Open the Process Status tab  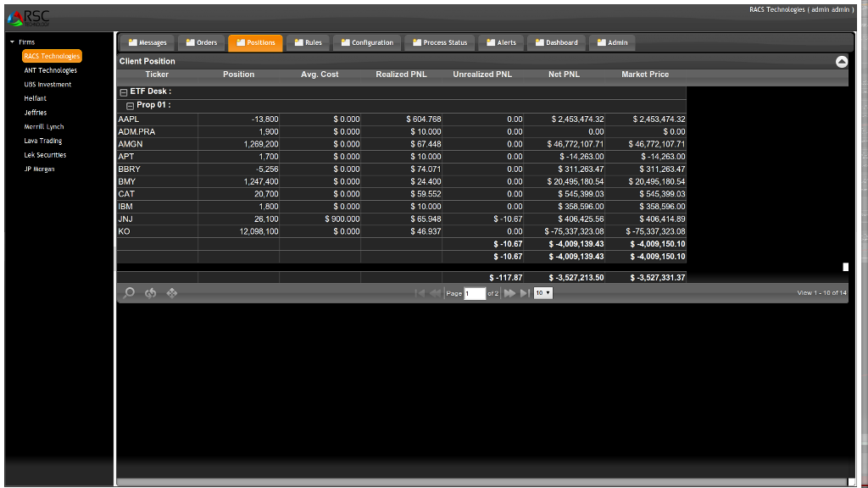(439, 42)
